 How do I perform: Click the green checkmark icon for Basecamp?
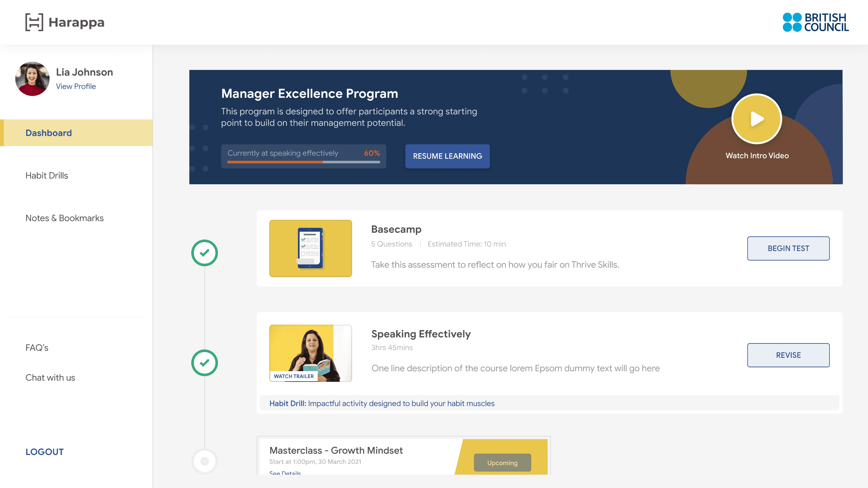click(x=205, y=252)
